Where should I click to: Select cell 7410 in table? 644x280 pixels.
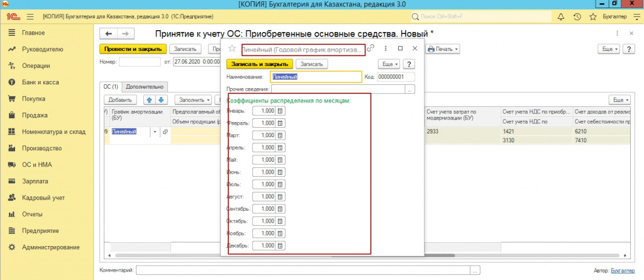602,140
